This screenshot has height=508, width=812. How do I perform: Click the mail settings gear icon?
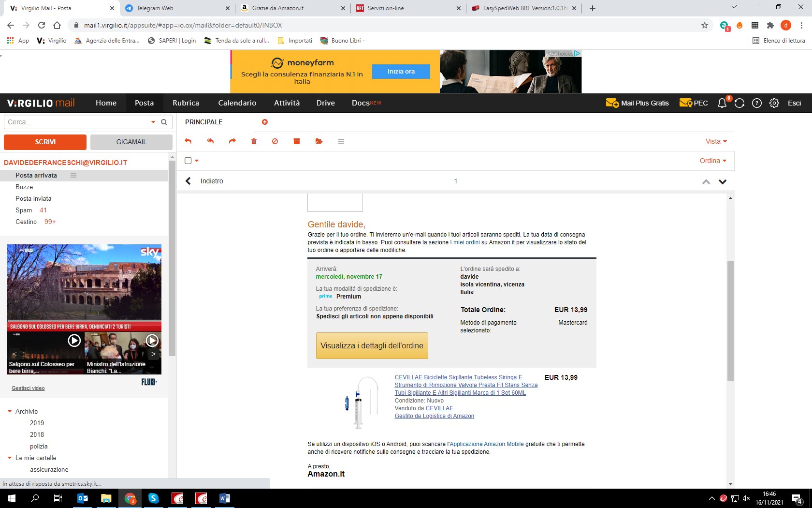pyautogui.click(x=774, y=103)
